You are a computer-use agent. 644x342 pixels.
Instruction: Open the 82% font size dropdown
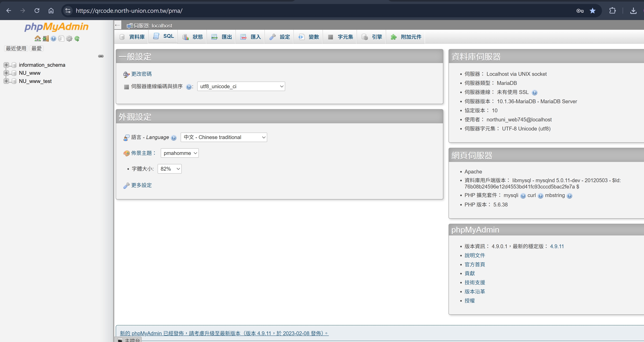click(x=169, y=169)
